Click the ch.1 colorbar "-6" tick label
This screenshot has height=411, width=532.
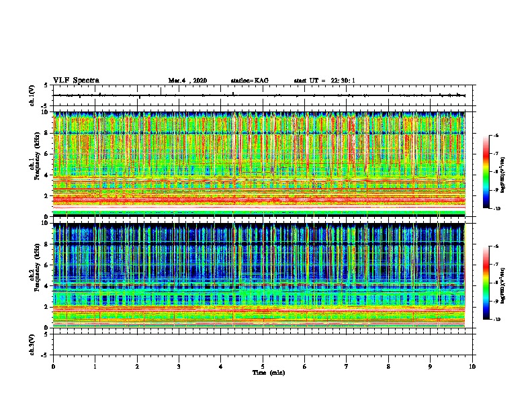[496, 136]
